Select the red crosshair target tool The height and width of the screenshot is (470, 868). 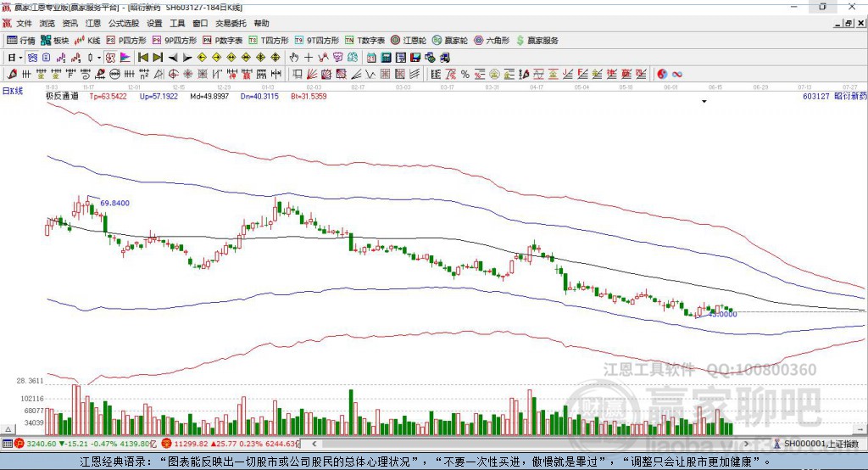pyautogui.click(x=173, y=75)
